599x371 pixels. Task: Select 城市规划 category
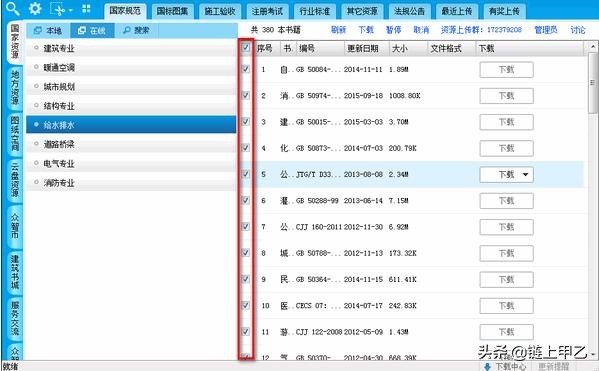point(131,87)
